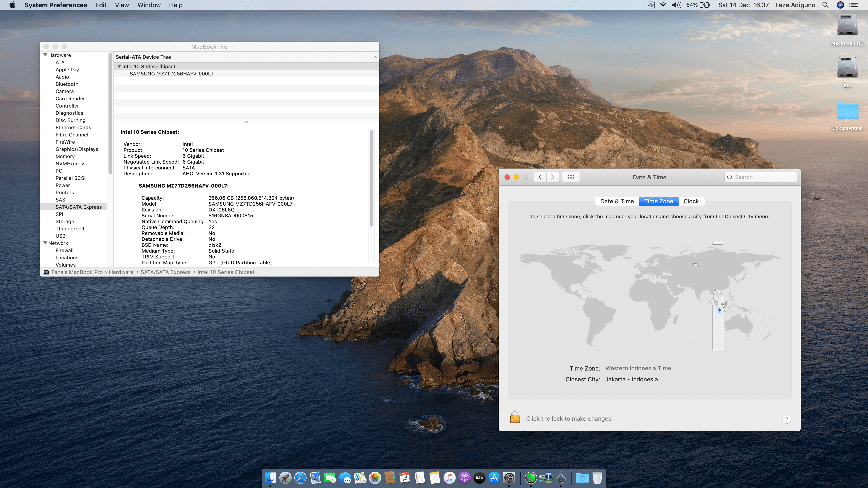Switch to the Date & Time tab
Screen dimensions: 868x488
click(x=617, y=201)
